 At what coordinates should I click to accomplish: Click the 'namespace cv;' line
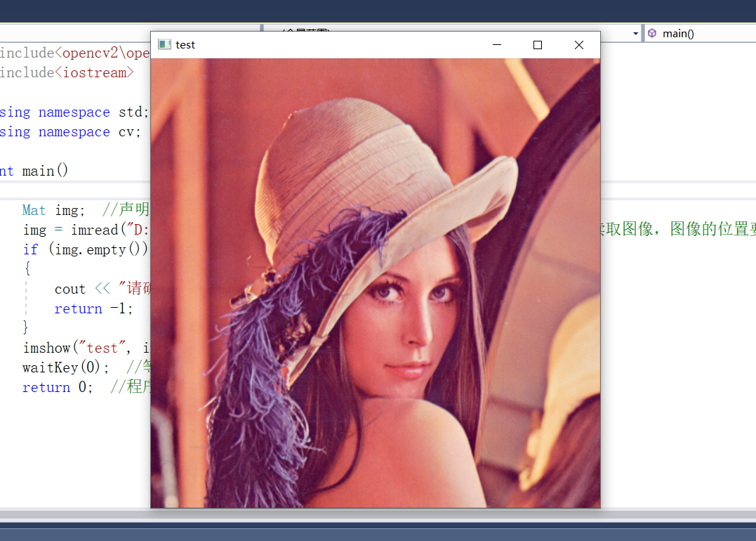pos(70,132)
